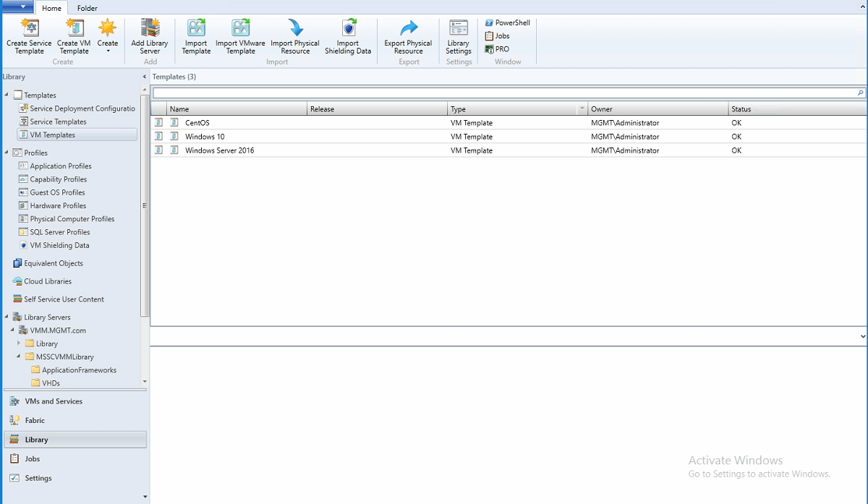Open the Create dropdown arrow
Screen dimensions: 868x504
[108, 51]
